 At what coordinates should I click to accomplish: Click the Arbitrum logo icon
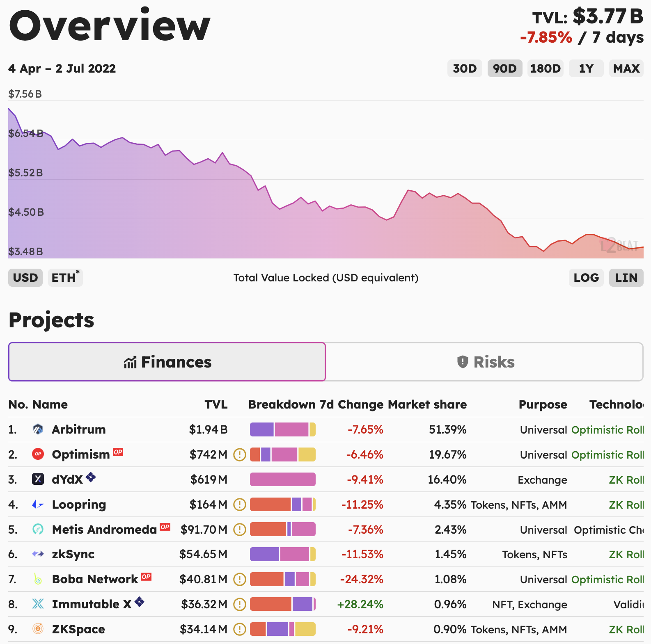tap(38, 429)
